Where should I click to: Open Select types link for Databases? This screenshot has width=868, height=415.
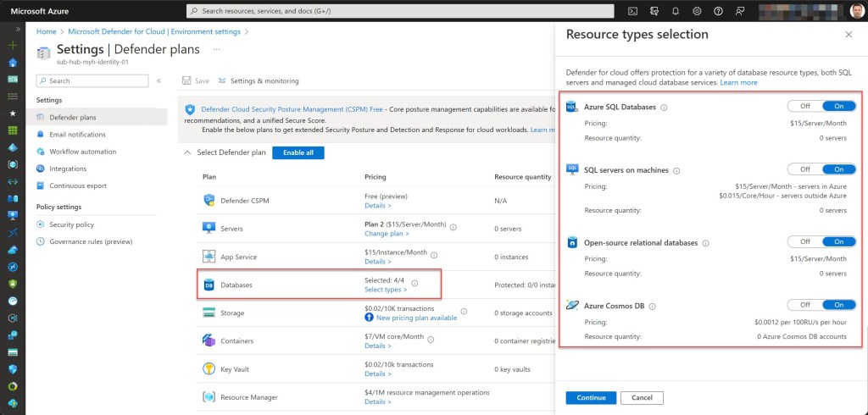(x=385, y=290)
